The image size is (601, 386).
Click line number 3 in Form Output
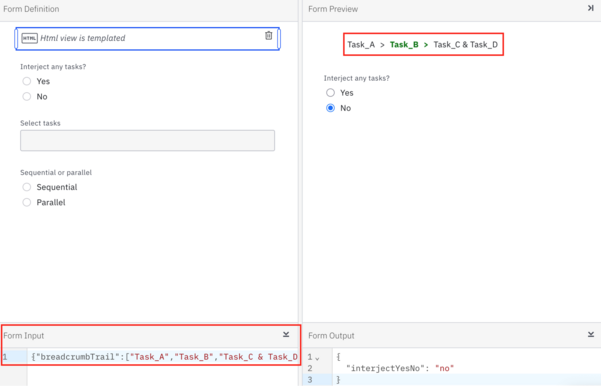pyautogui.click(x=310, y=380)
